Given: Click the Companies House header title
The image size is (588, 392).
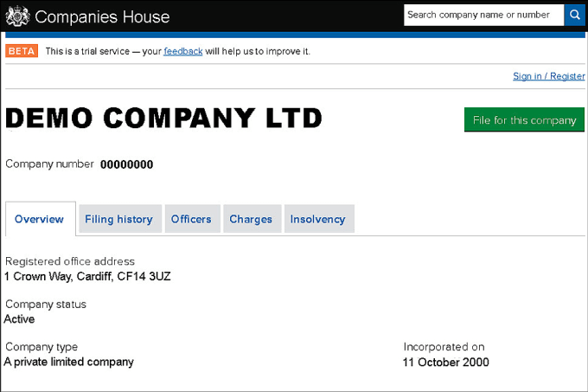Looking at the screenshot, I should click(102, 17).
